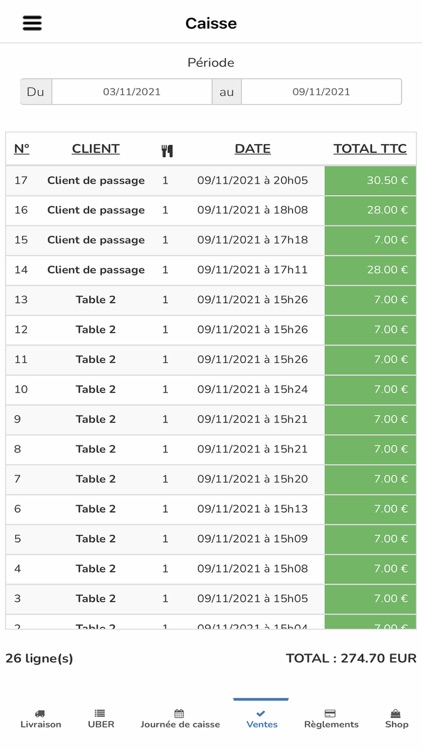Tap the Ventes checkmark icon
422x750 pixels.
(261, 713)
